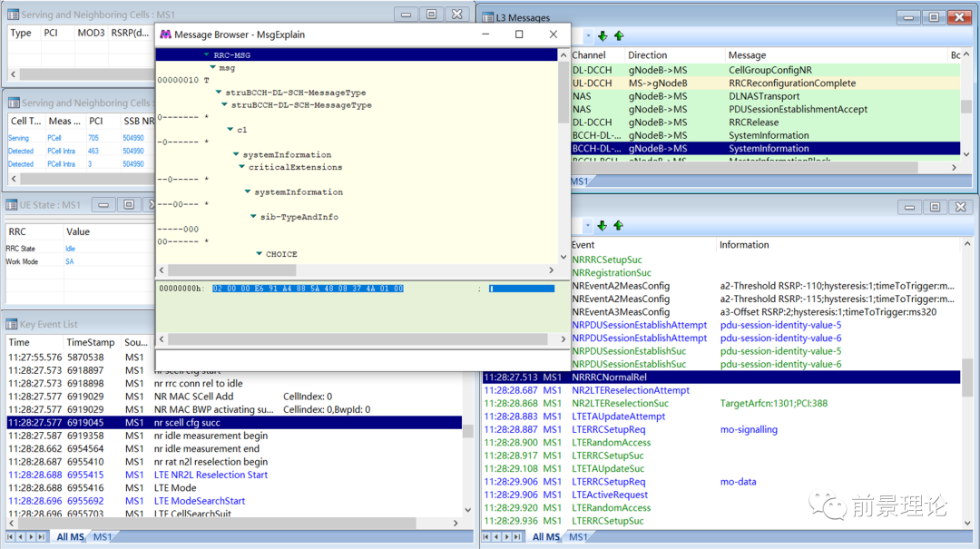Switch to MS1 tab in Key Event List

click(103, 537)
